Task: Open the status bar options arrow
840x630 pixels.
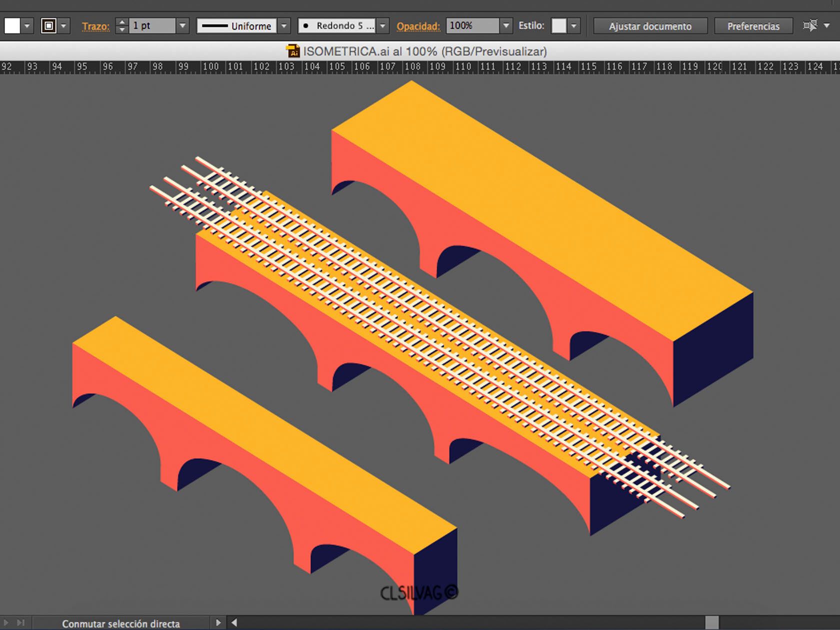Action: tap(218, 623)
